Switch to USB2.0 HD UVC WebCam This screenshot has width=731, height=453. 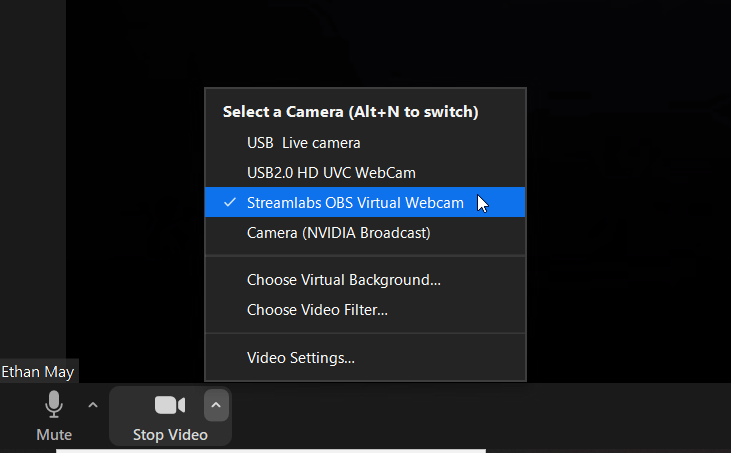(331, 173)
